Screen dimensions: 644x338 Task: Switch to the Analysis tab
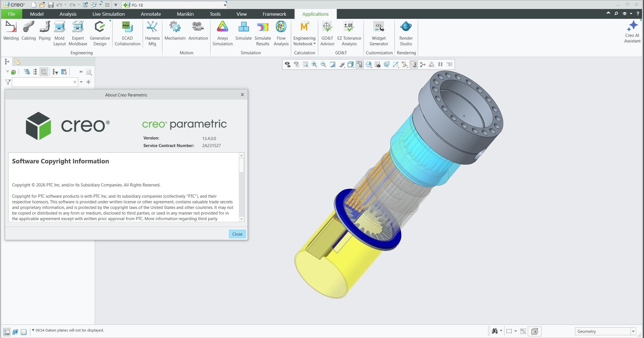click(68, 14)
